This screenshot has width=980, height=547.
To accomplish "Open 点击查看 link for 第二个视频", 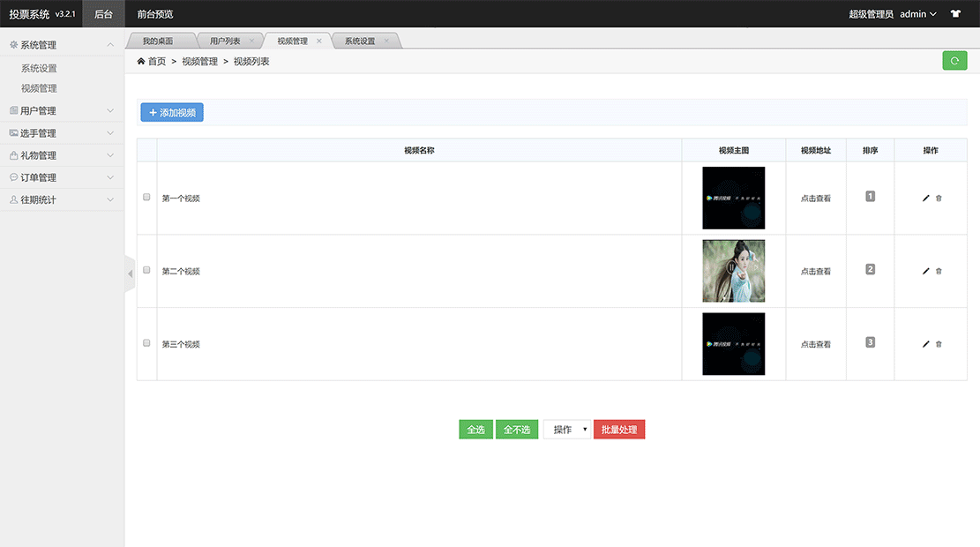I will (814, 271).
